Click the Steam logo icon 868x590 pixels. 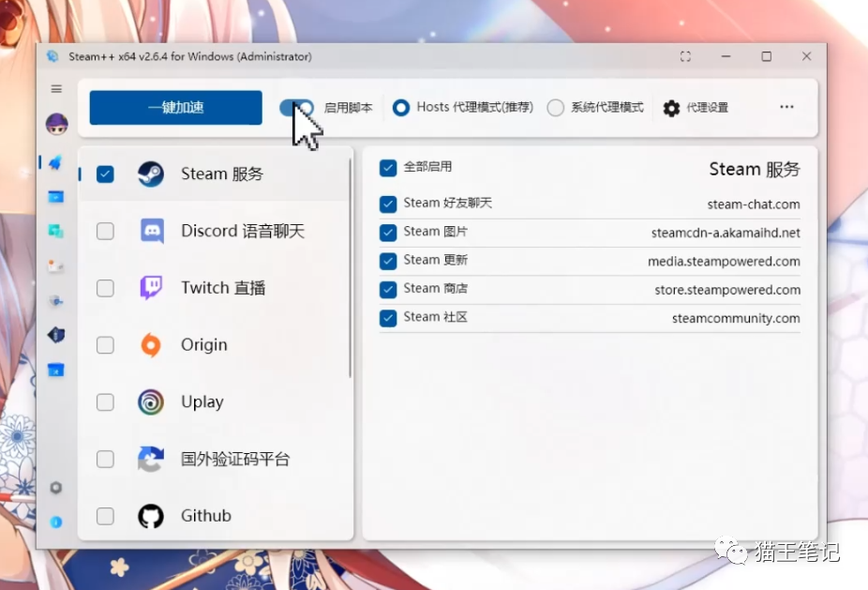tap(151, 174)
